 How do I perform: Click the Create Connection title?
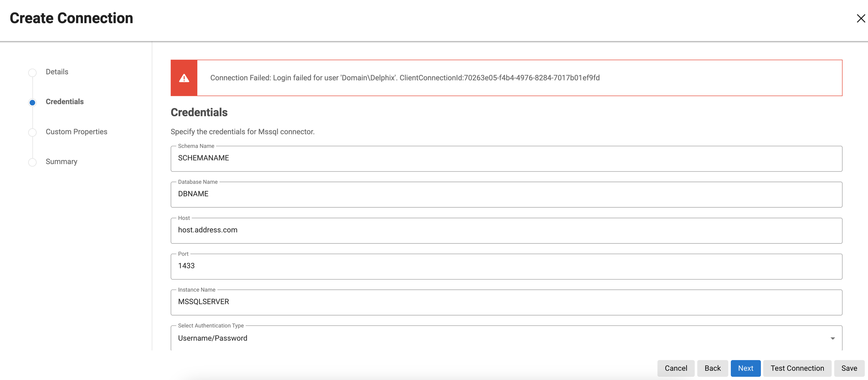[71, 18]
